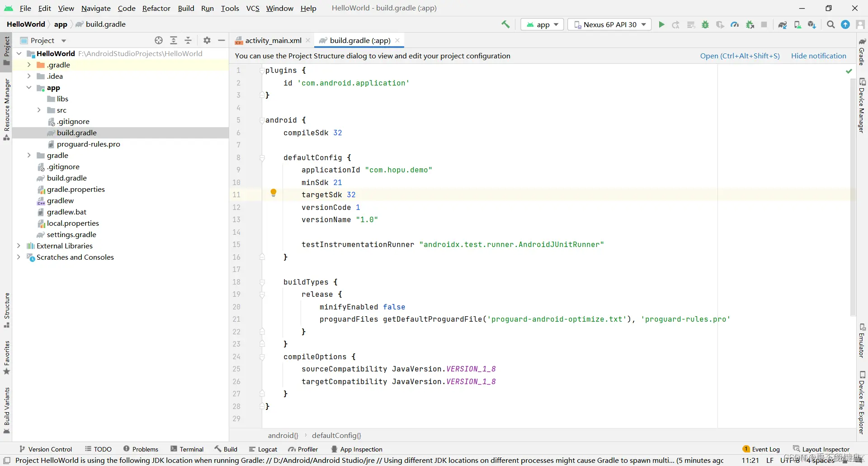The image size is (868, 466).
Task: Expand External Libraries node
Action: (x=19, y=246)
